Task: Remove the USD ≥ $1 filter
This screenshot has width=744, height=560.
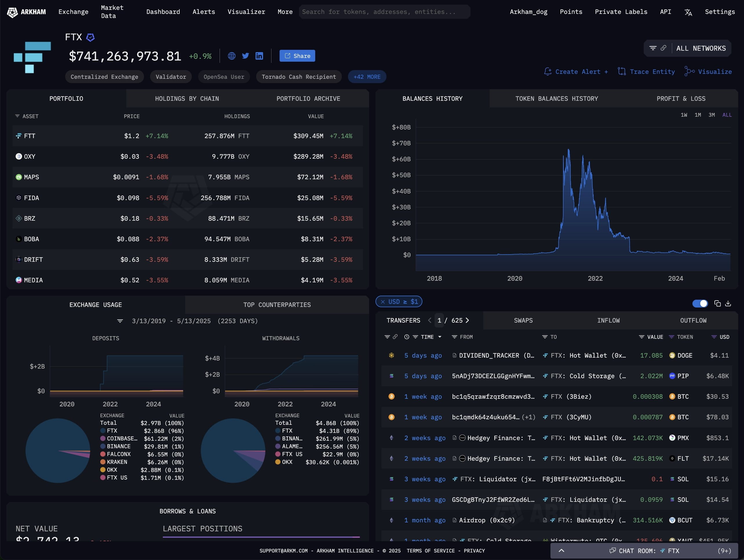Action: [x=383, y=302]
